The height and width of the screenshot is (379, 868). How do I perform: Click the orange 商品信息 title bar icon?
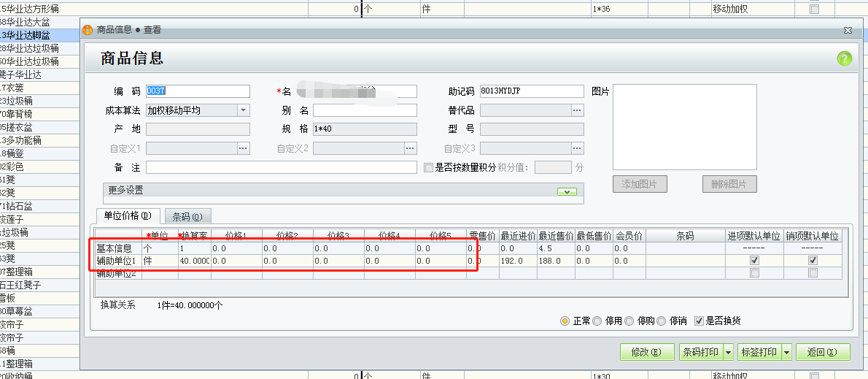(88, 30)
